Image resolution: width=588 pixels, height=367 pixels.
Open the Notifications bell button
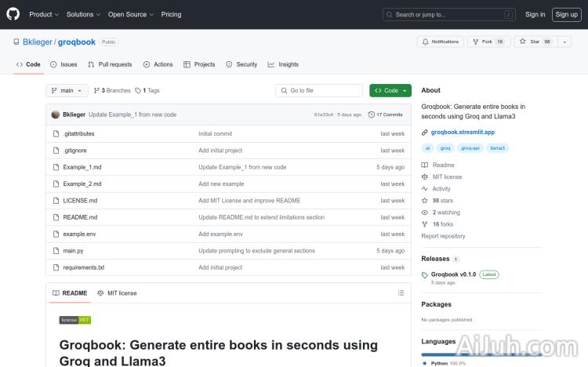441,42
